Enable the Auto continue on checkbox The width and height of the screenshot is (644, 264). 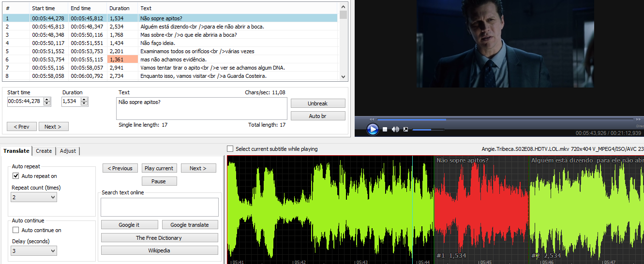(16, 230)
